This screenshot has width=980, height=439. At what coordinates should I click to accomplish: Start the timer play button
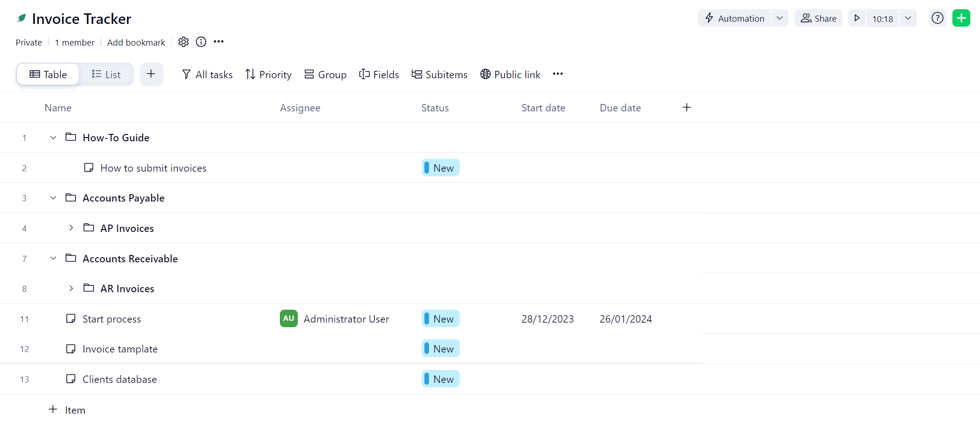pyautogui.click(x=857, y=18)
